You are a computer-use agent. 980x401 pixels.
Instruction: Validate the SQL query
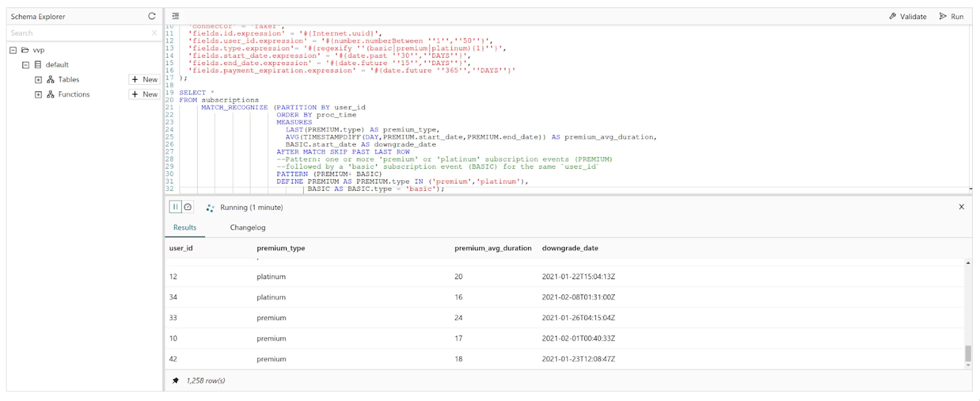[x=908, y=16]
